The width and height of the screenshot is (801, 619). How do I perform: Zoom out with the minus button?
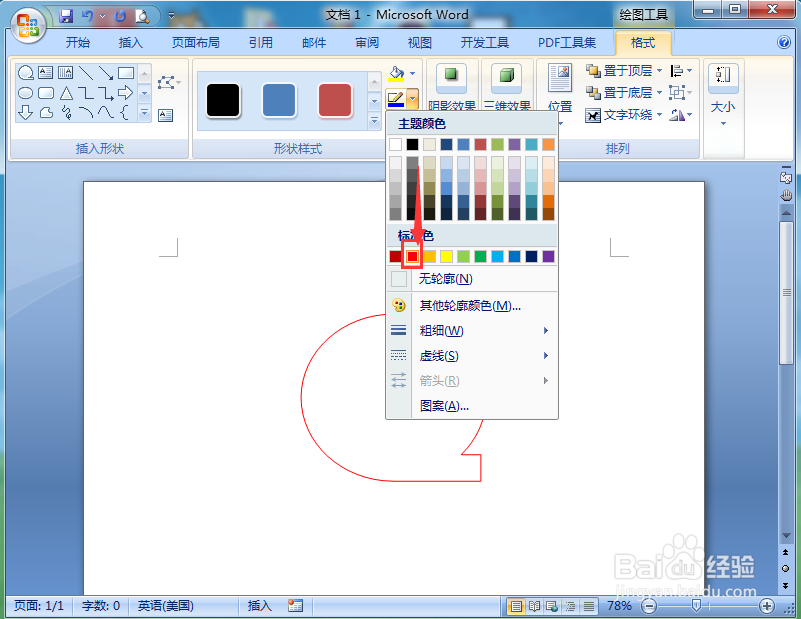(649, 606)
